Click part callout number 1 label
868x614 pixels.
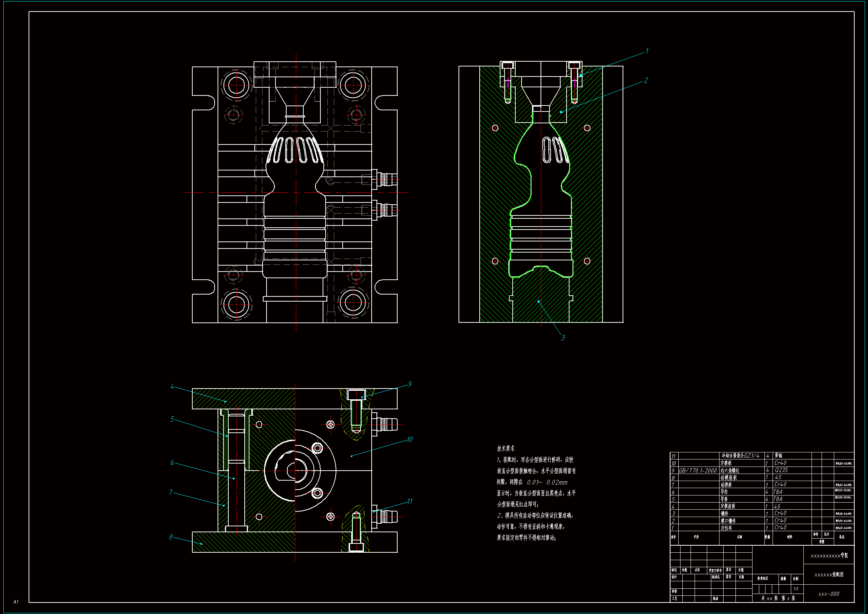[647, 51]
